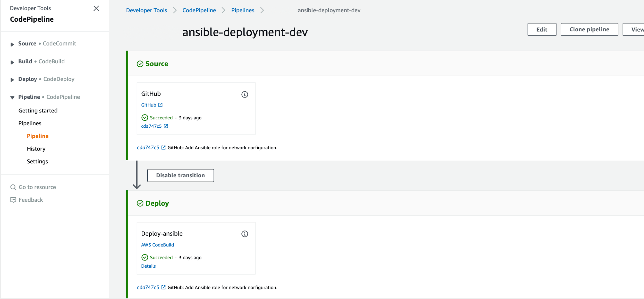Open Getting started in the sidebar
The image size is (644, 299).
click(x=38, y=111)
